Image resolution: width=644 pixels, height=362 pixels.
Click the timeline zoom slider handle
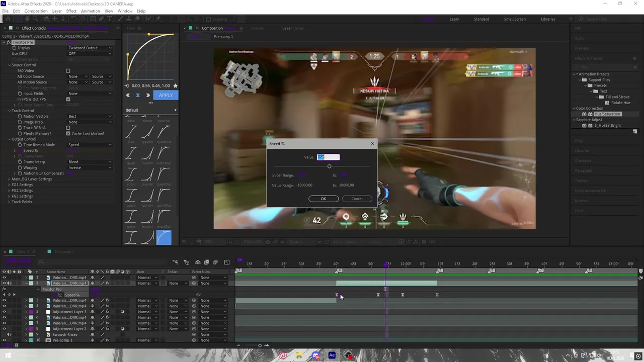[260, 345]
